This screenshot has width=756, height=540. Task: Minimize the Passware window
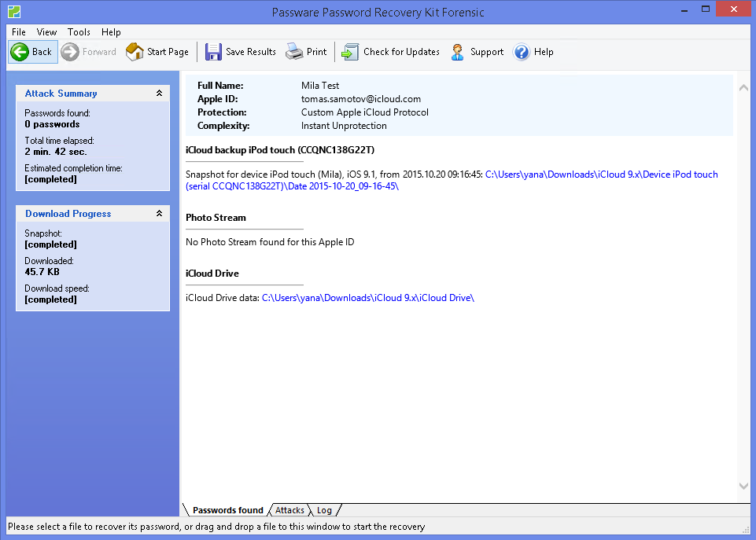pyautogui.click(x=684, y=9)
